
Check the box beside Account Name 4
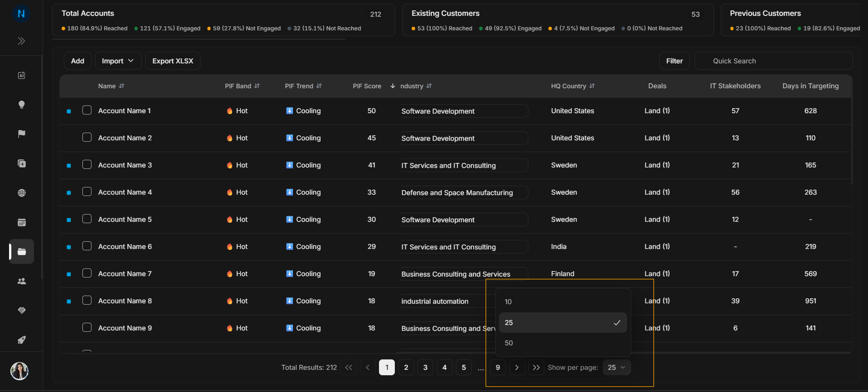[x=87, y=192]
